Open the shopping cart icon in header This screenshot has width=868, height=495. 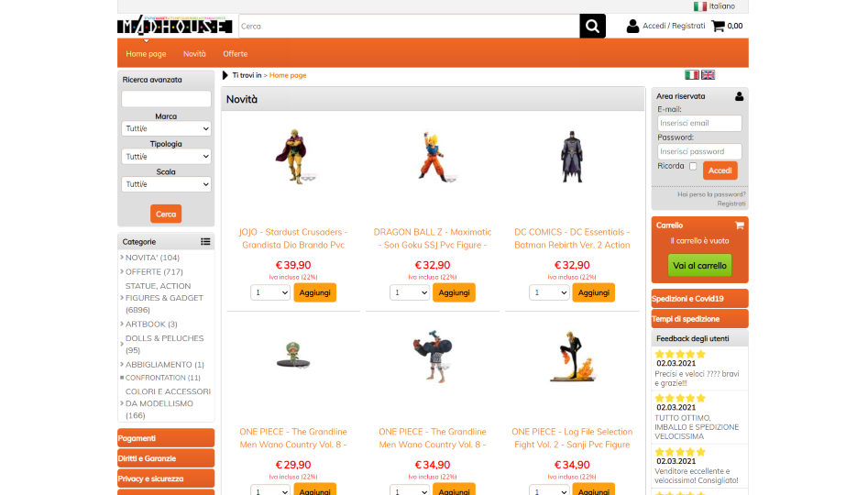pos(718,26)
